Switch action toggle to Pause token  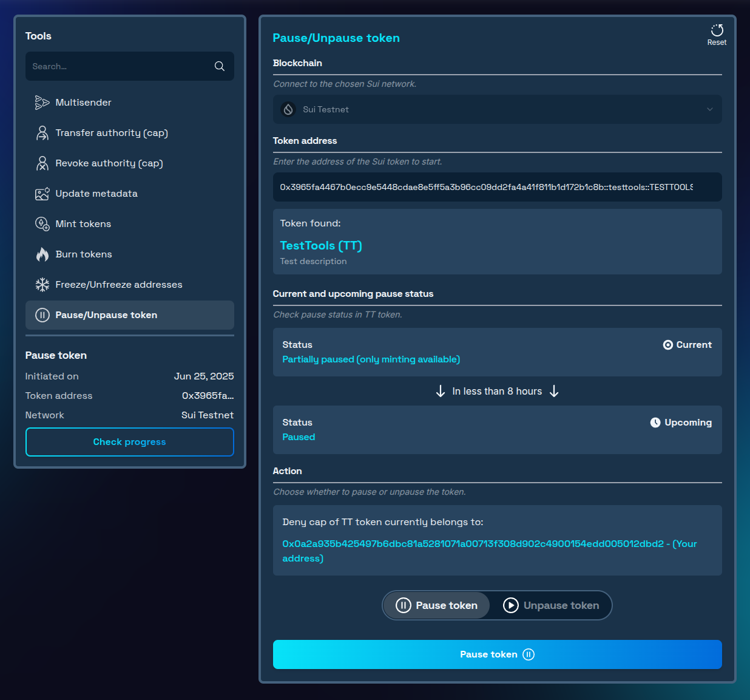pos(437,605)
